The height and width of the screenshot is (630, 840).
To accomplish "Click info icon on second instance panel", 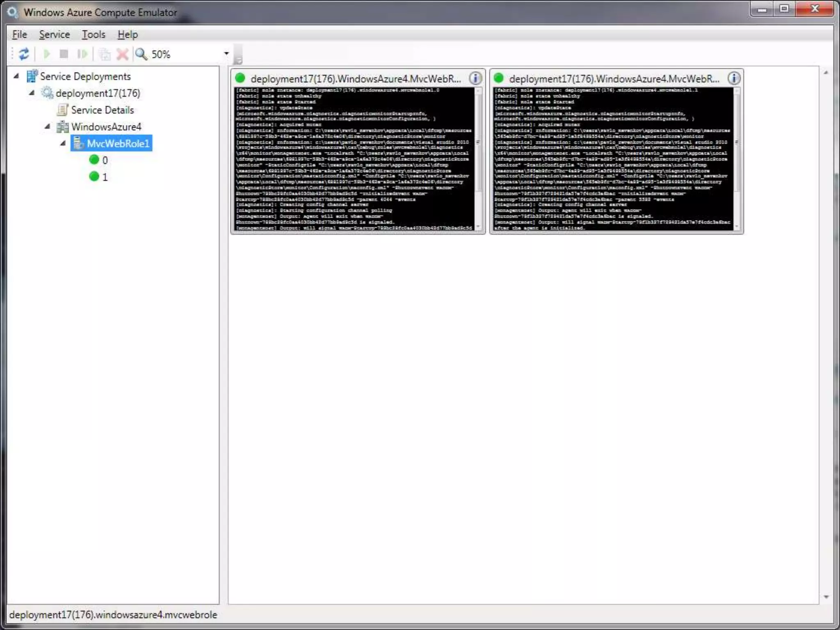I will tap(733, 78).
